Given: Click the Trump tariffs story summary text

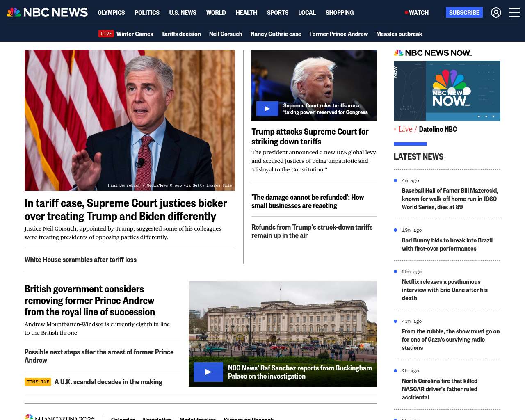Looking at the screenshot, I should click(x=314, y=161).
